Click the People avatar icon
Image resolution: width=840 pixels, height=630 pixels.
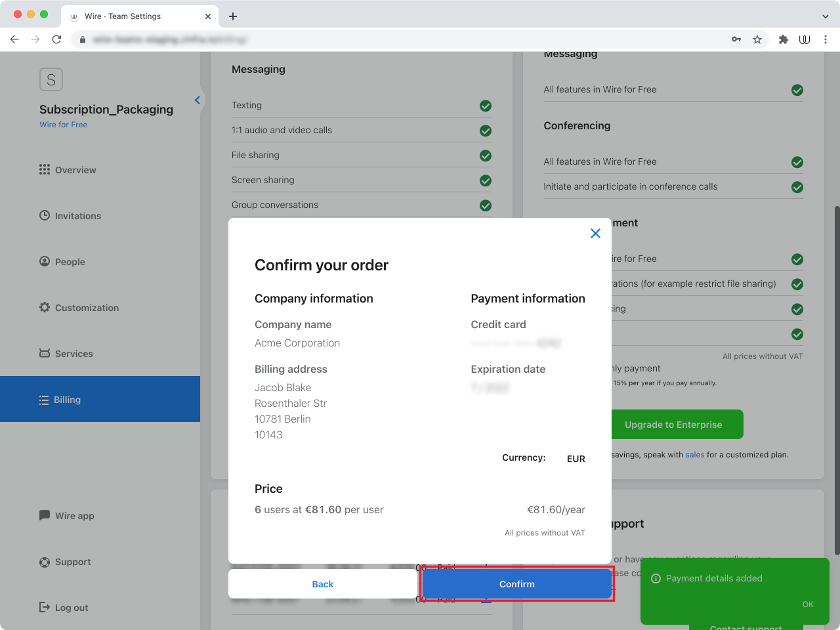45,261
